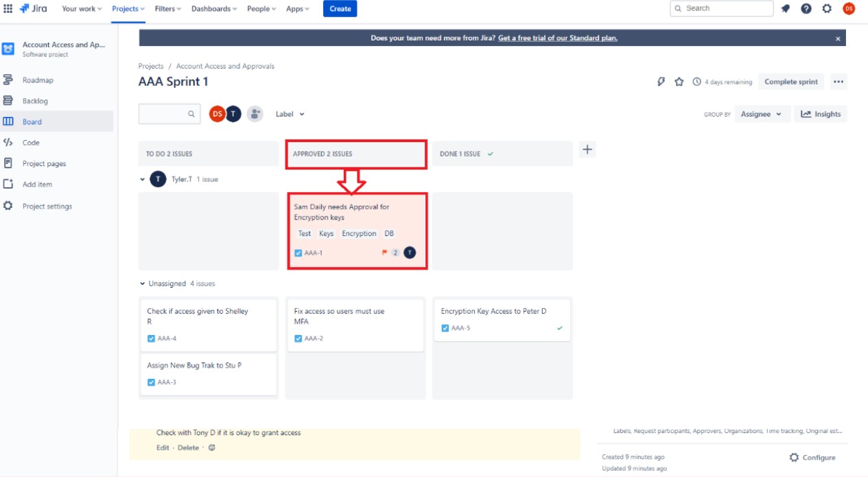Open Jira settings via the gear icon
Screen dimensions: 868x477
pos(826,8)
